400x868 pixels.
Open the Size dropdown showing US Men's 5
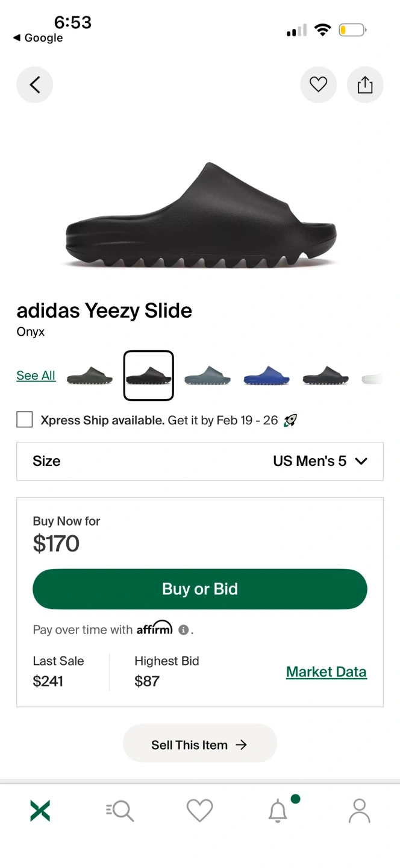200,461
